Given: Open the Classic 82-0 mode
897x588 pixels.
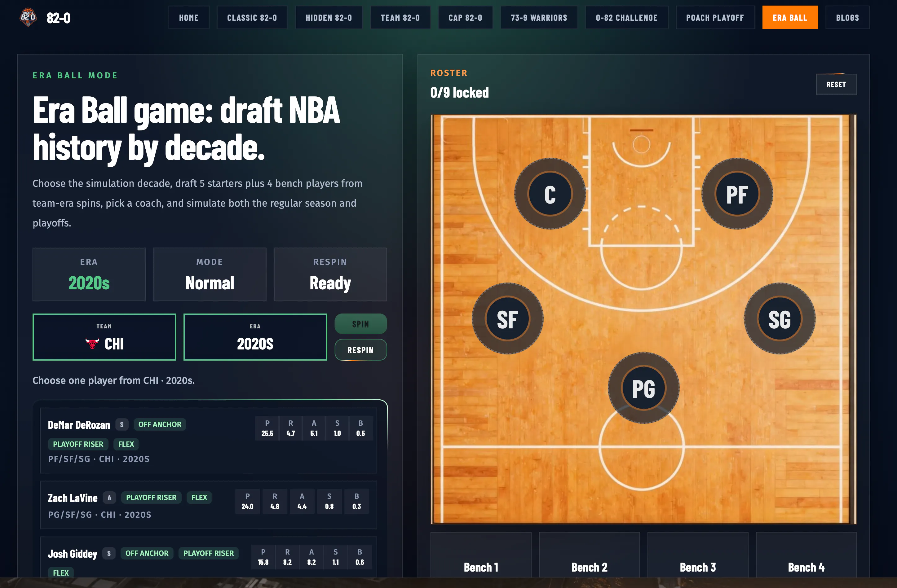Looking at the screenshot, I should pos(252,17).
